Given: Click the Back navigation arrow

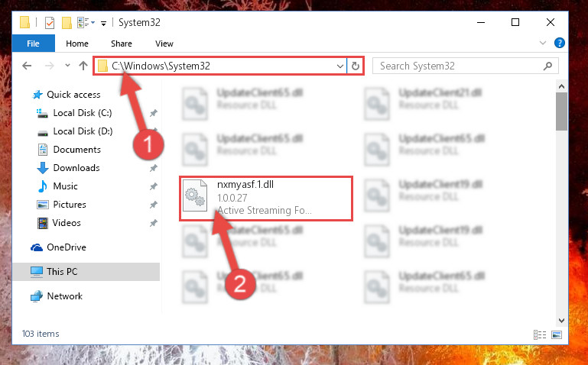Looking at the screenshot, I should (x=27, y=66).
